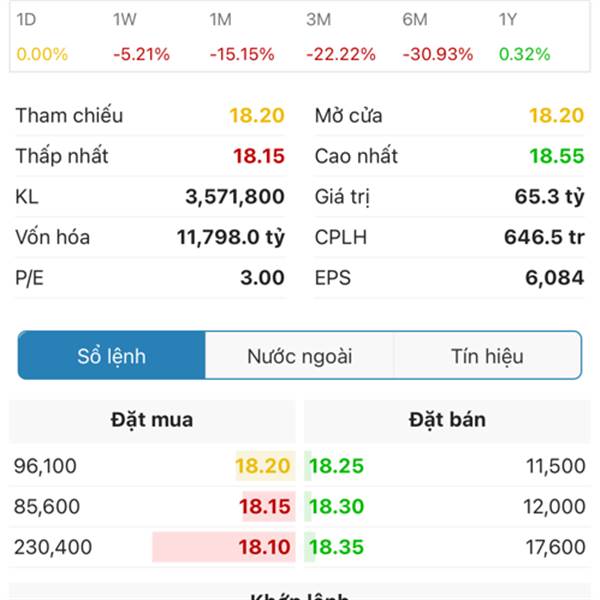Screen dimensions: 600x600
Task: Select the Tín hiệu tab
Action: pyautogui.click(x=487, y=356)
